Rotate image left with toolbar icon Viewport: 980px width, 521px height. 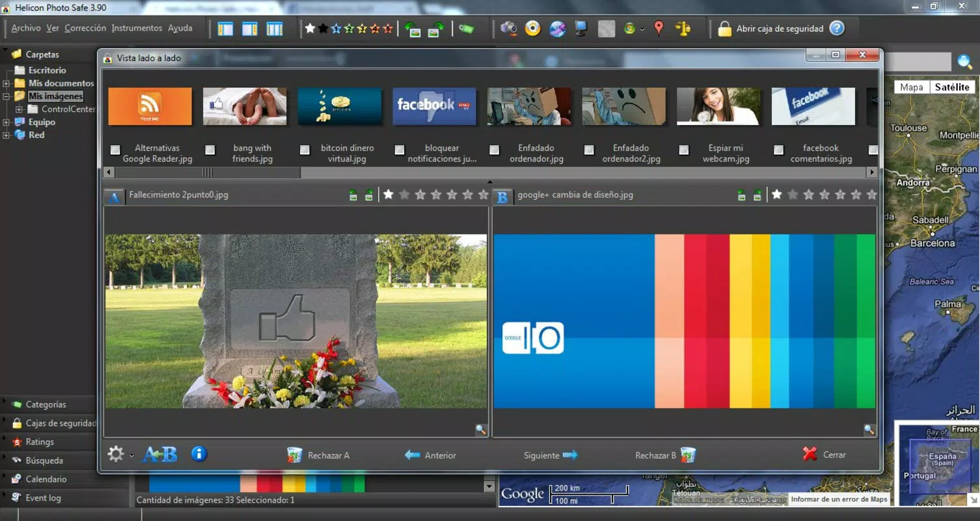(x=412, y=29)
